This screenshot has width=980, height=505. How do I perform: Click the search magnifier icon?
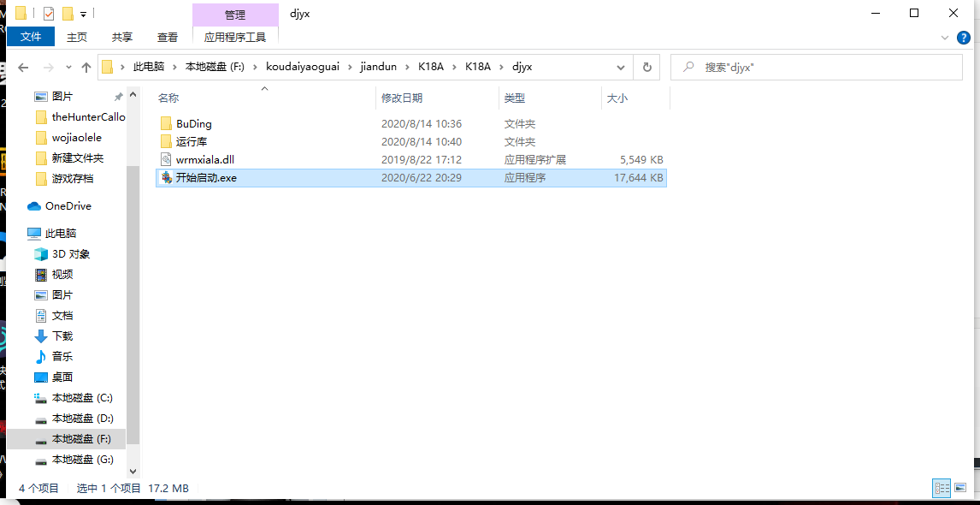(x=688, y=66)
